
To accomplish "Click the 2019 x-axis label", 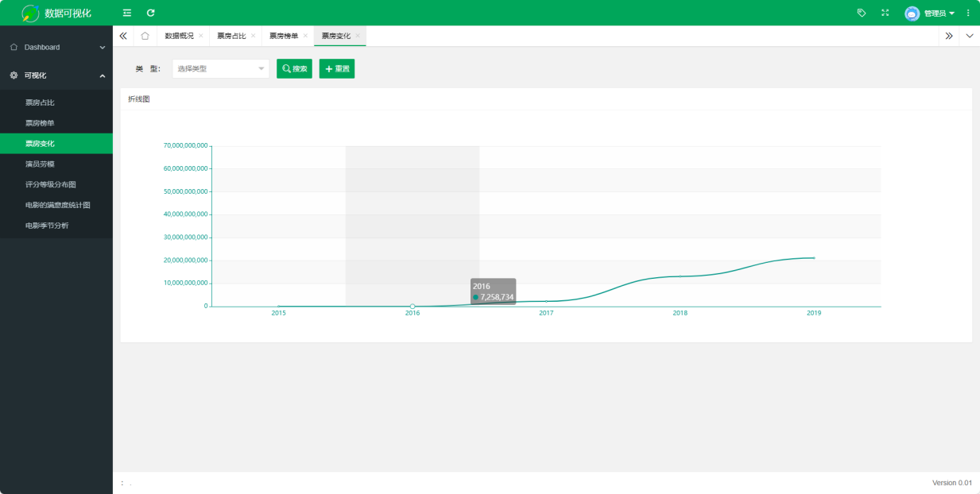I will [x=814, y=314].
